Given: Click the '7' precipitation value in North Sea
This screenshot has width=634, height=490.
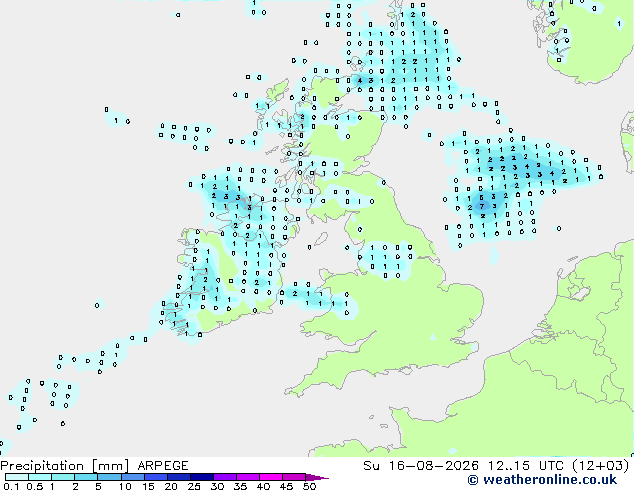Looking at the screenshot, I should point(482,207).
